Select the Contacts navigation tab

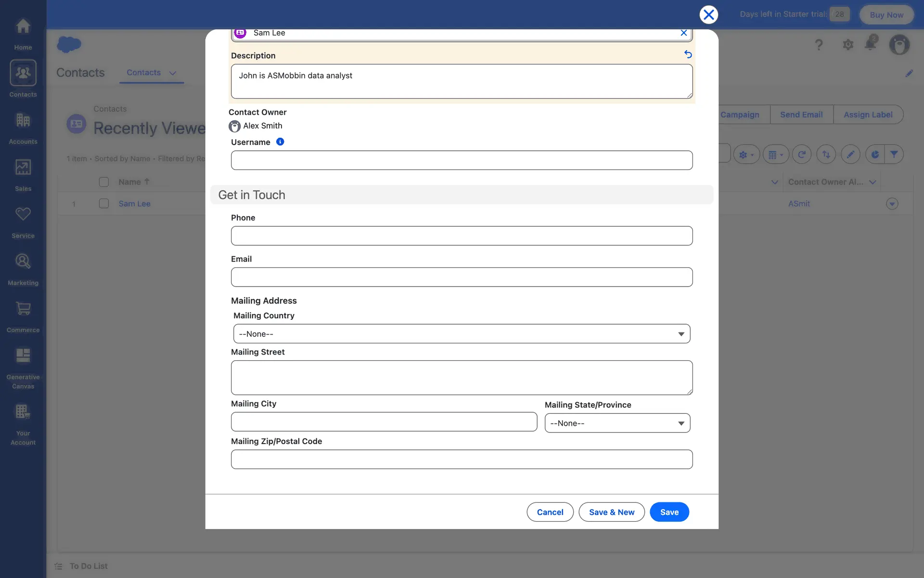(x=143, y=73)
